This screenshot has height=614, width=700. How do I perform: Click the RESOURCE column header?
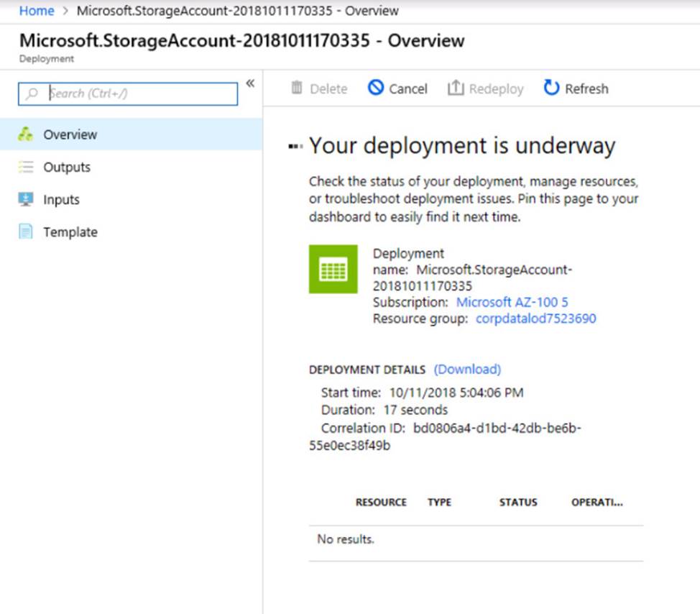point(381,502)
